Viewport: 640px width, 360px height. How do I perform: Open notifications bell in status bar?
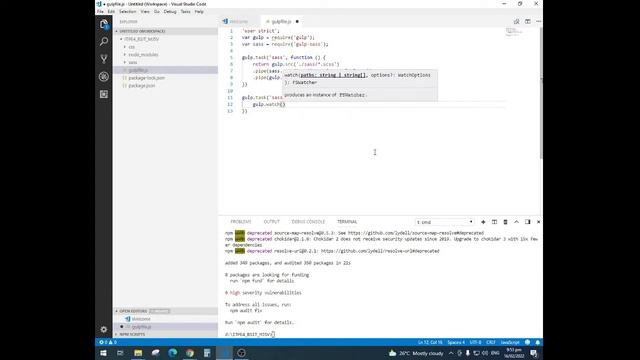tap(538, 342)
